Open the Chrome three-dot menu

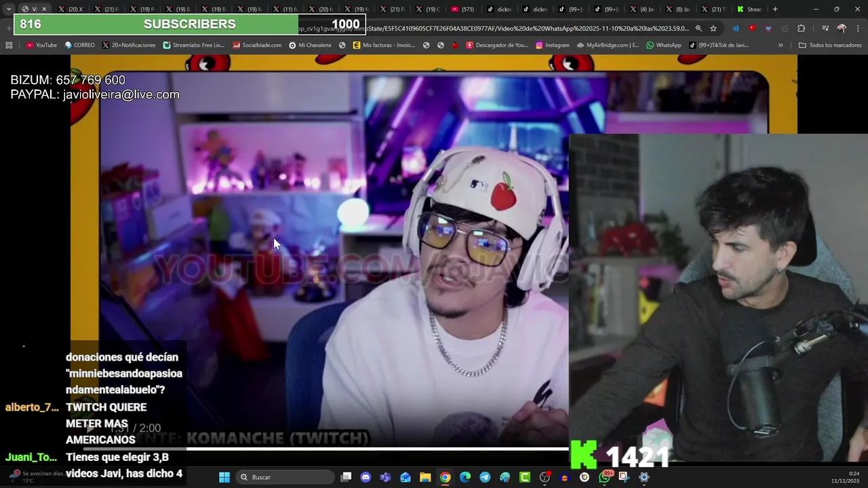point(857,28)
